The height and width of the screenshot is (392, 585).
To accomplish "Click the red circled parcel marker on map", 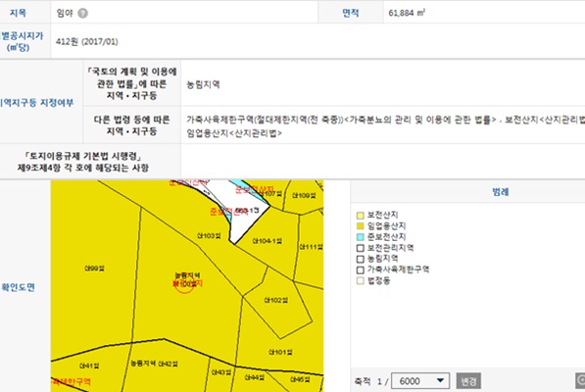I will [x=184, y=285].
